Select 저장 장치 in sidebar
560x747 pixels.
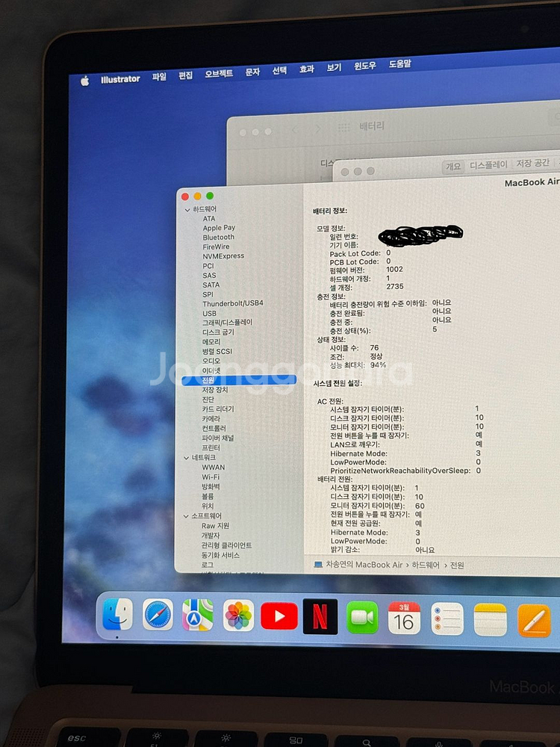coord(215,390)
